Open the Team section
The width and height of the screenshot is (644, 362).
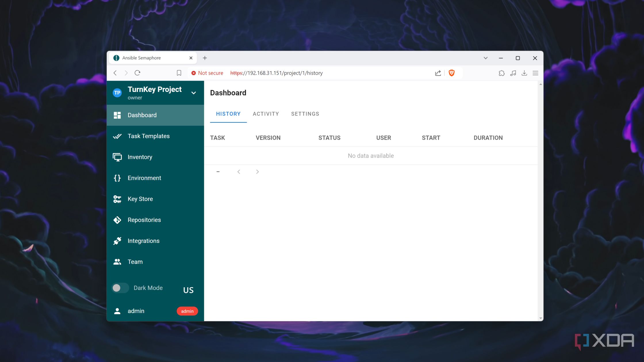tap(135, 261)
